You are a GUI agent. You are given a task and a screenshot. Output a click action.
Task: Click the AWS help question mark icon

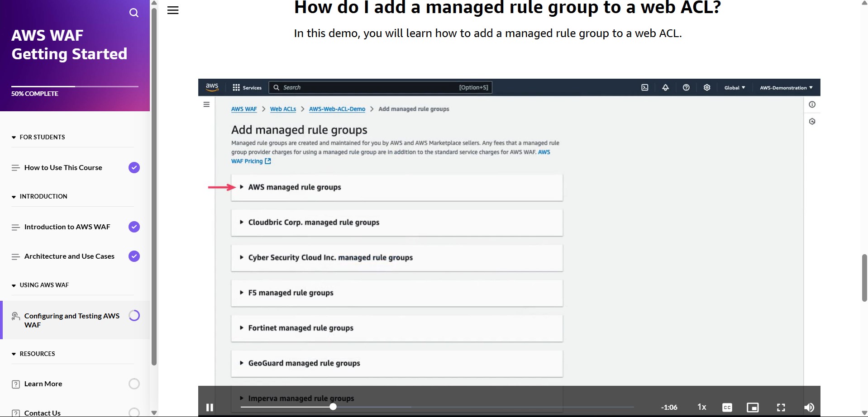tap(686, 88)
